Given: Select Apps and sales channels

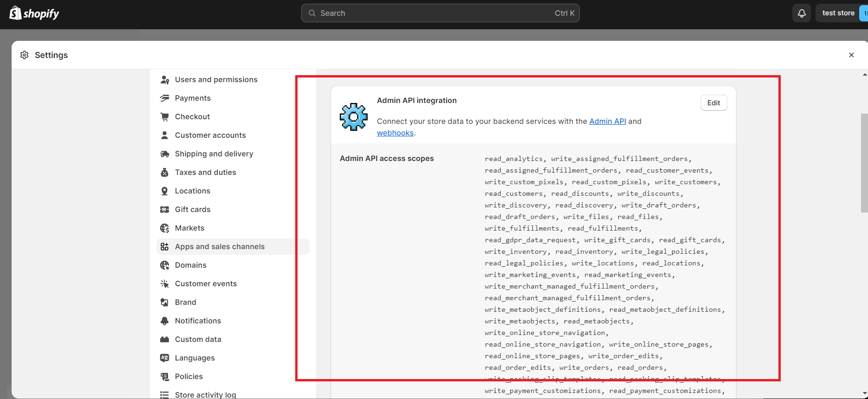Looking at the screenshot, I should coord(233,247).
